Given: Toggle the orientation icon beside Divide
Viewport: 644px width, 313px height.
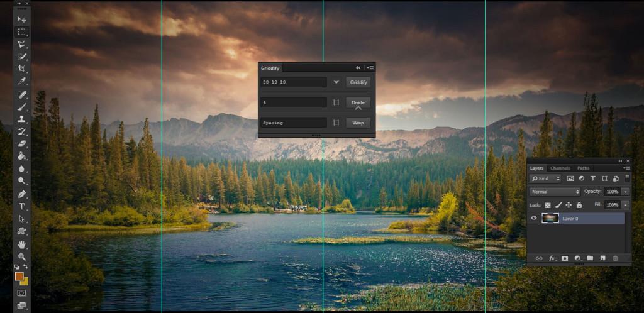Looking at the screenshot, I should point(336,102).
